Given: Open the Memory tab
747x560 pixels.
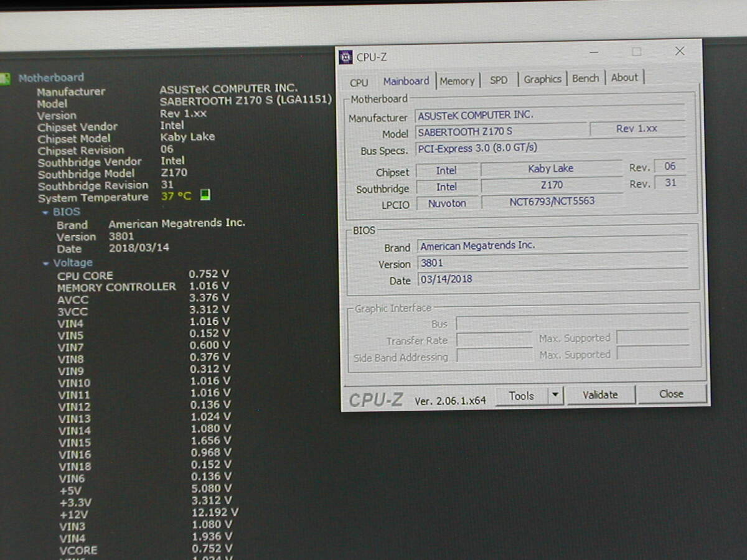Looking at the screenshot, I should tap(457, 81).
